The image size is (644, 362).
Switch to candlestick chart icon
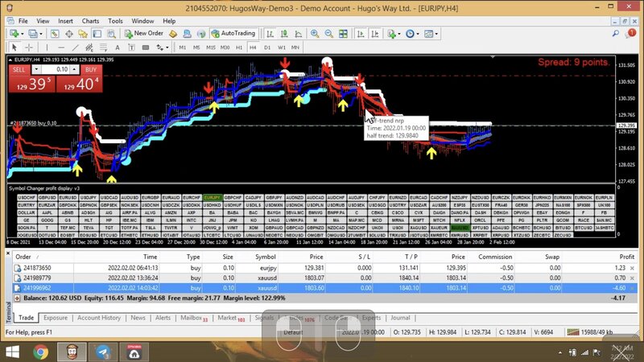(284, 34)
